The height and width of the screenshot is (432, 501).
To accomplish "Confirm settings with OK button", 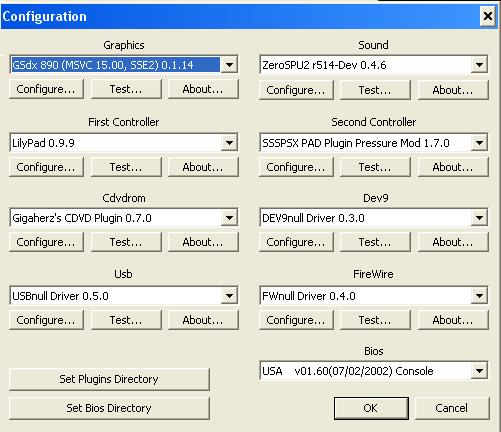I will (371, 408).
